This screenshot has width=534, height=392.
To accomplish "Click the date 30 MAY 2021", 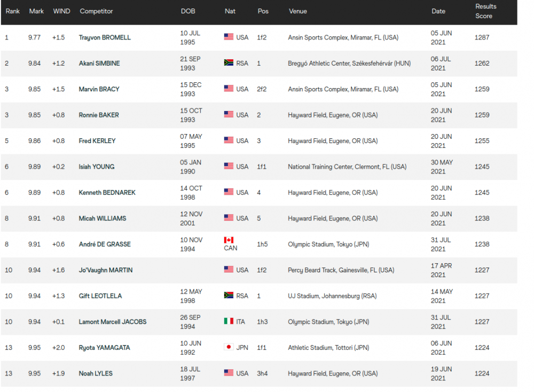I will 442,167.
